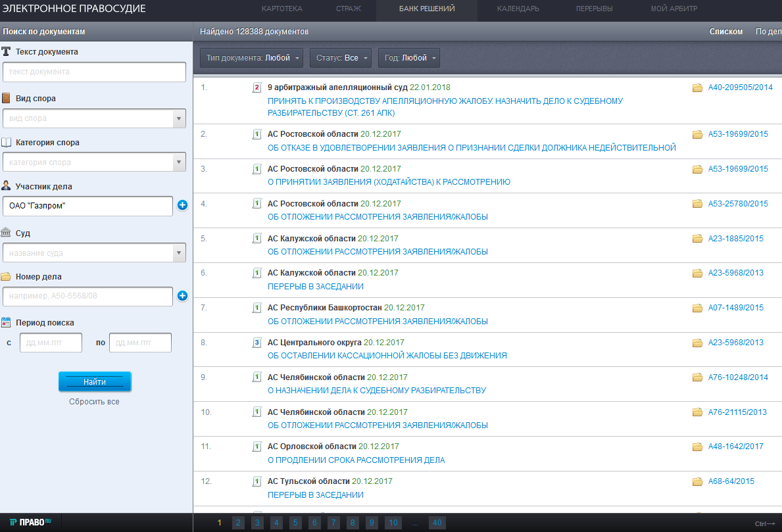Open document link Перерыв в заседании in result 6

(x=316, y=287)
